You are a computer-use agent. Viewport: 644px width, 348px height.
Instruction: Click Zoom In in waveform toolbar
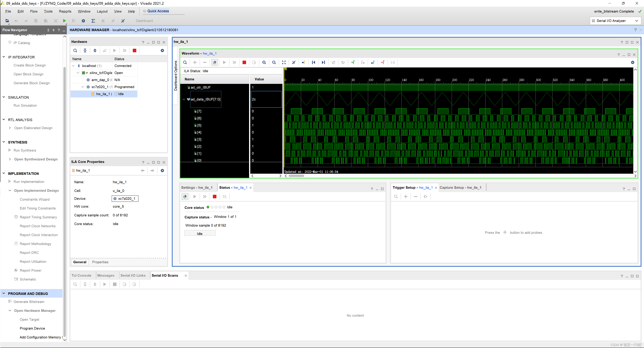point(264,62)
